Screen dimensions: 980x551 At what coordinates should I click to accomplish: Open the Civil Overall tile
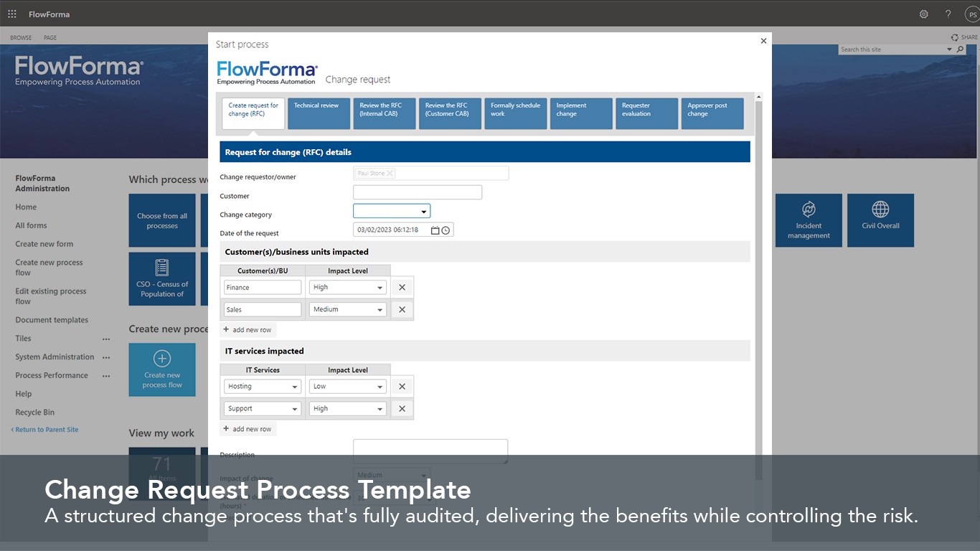pos(880,220)
